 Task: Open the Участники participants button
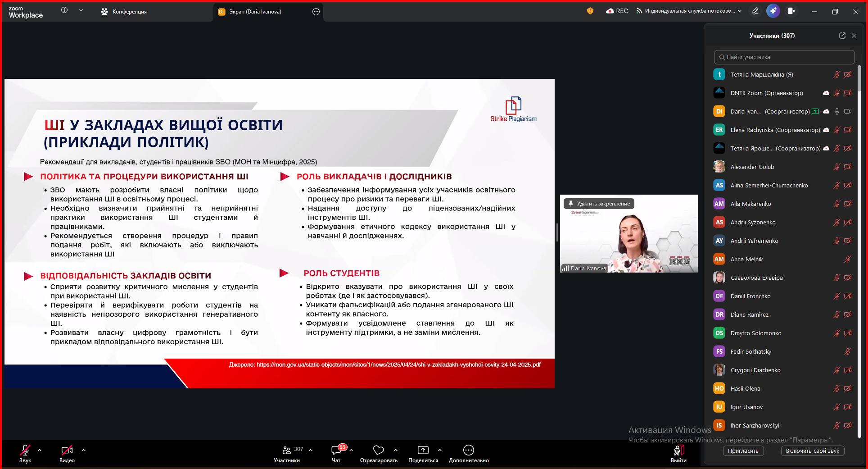coord(287,453)
